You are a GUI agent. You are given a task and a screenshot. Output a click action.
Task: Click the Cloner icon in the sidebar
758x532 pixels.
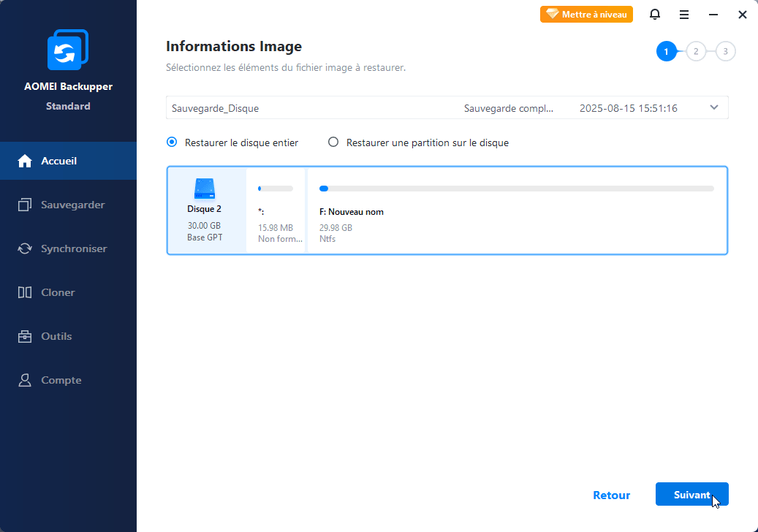click(x=25, y=292)
